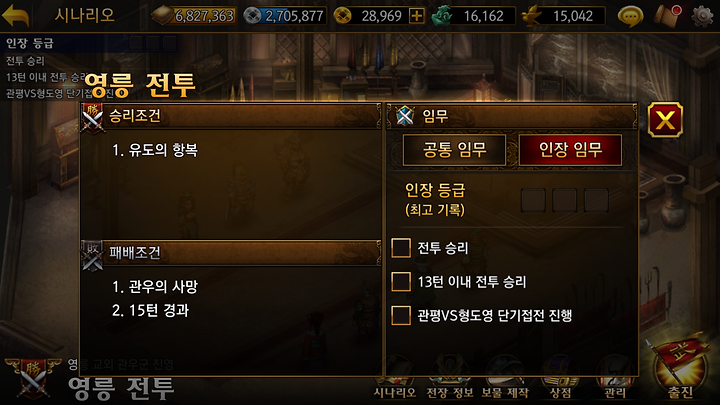
Task: Toggle the 관평VS형도영 단기접전 진행 checkbox
Action: [401, 315]
